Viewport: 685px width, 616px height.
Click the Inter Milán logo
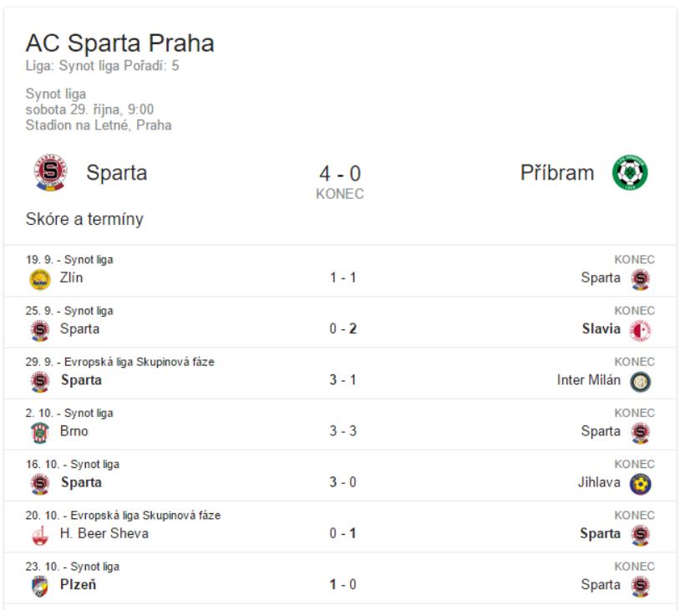[640, 382]
